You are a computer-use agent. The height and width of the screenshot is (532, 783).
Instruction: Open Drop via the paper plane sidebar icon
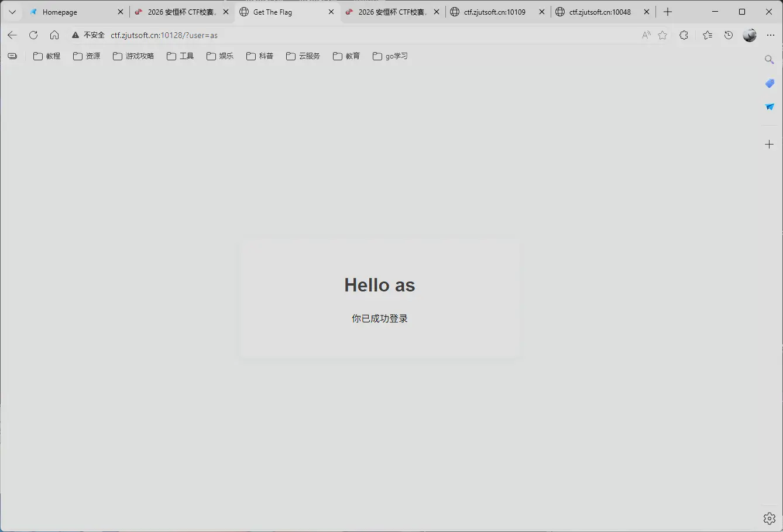(769, 107)
